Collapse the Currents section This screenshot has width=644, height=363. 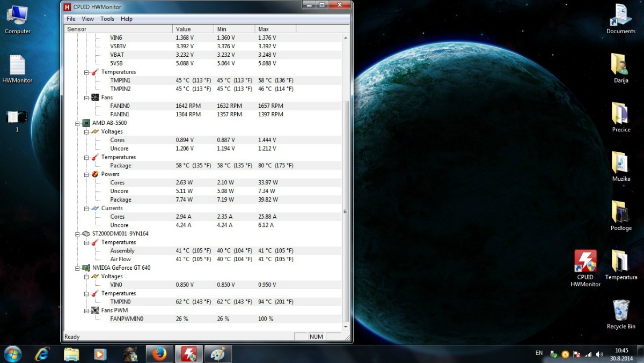pyautogui.click(x=86, y=208)
